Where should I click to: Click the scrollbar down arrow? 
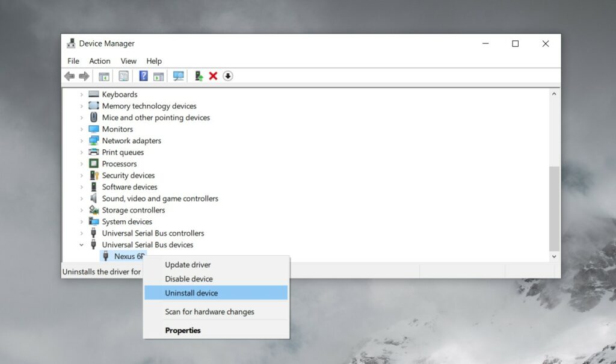pyautogui.click(x=554, y=256)
